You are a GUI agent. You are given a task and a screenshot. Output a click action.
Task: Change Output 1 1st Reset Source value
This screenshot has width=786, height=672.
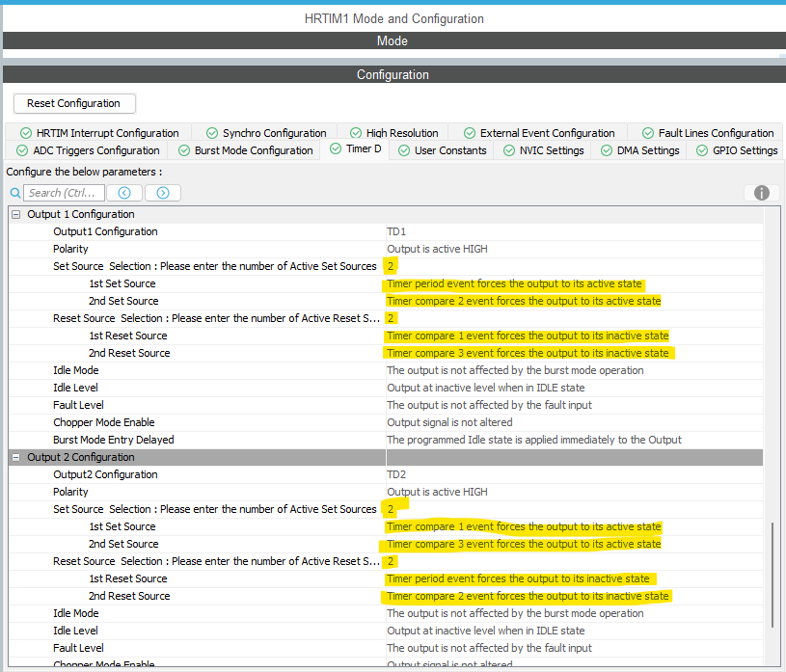click(x=575, y=336)
